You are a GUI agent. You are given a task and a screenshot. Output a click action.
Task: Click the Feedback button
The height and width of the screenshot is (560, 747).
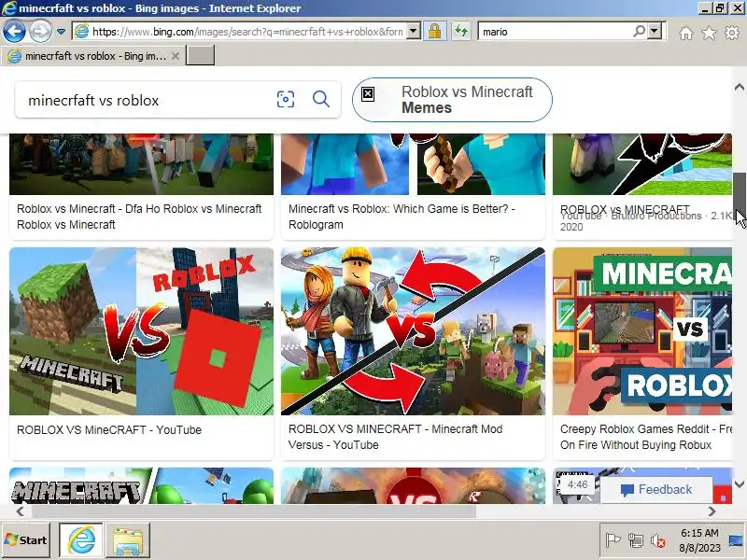point(656,489)
